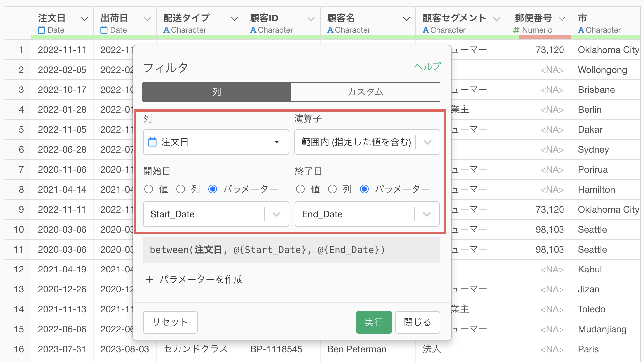This screenshot has width=644, height=362.
Task: Switch to the 列 tab
Action: 217,92
